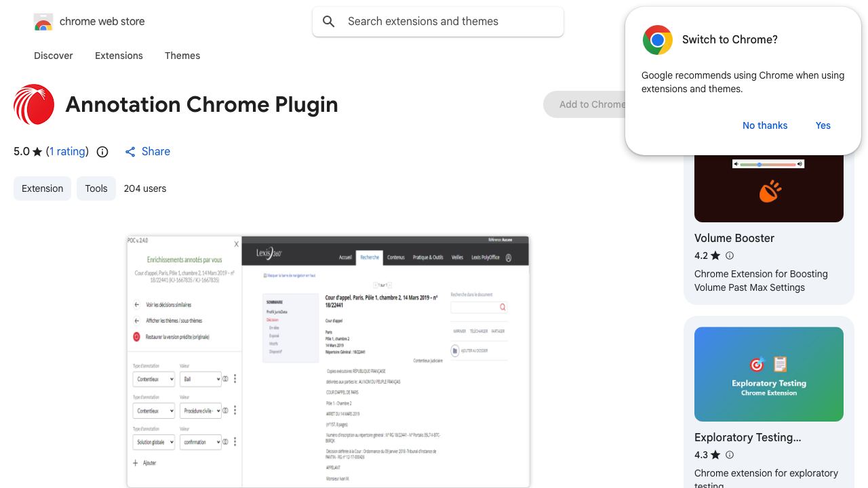
Task: Open the 1 rating link
Action: click(x=67, y=152)
